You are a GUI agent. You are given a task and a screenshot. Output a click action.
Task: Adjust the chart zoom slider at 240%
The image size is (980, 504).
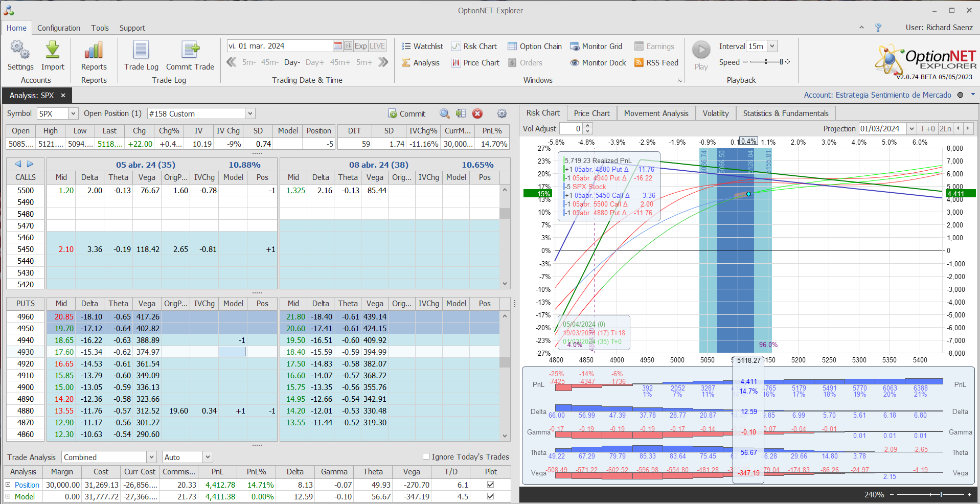(930, 494)
